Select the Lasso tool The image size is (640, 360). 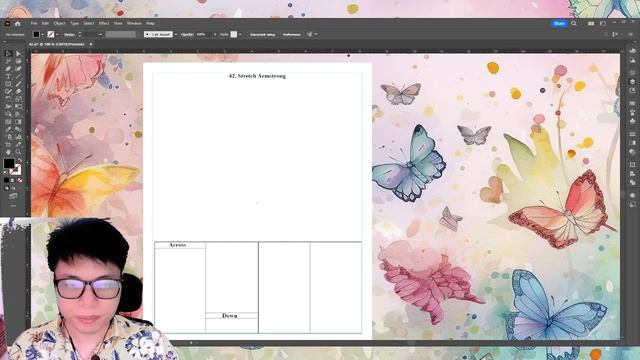click(x=18, y=61)
